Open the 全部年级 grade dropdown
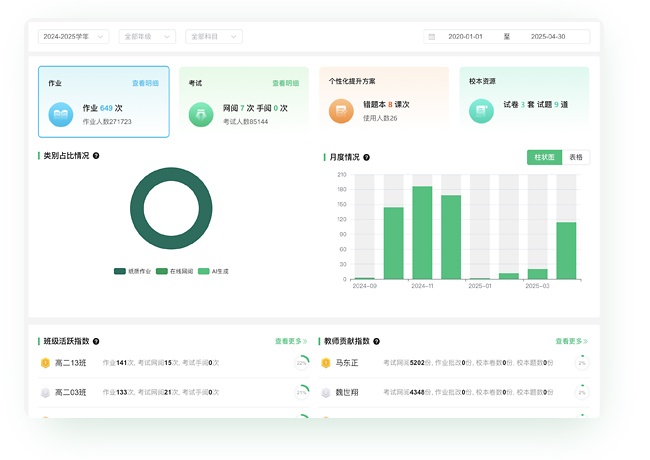 pos(145,37)
